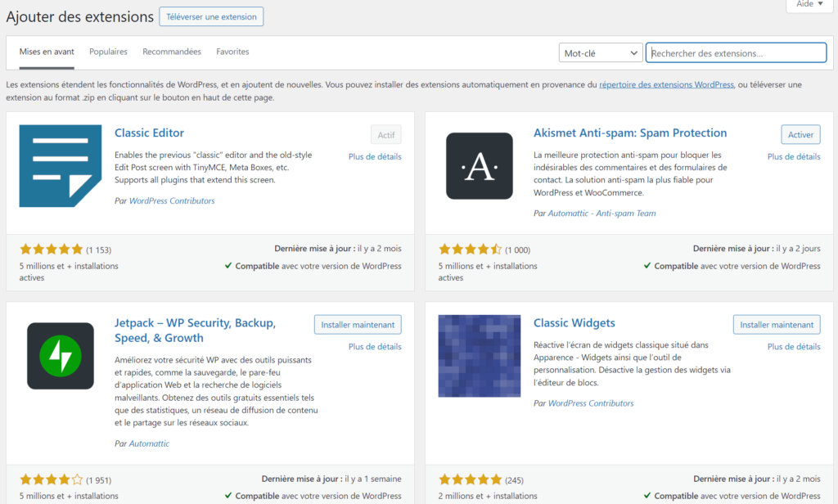Click the Classic Widgets star rating
The image size is (838, 504).
[x=471, y=479]
